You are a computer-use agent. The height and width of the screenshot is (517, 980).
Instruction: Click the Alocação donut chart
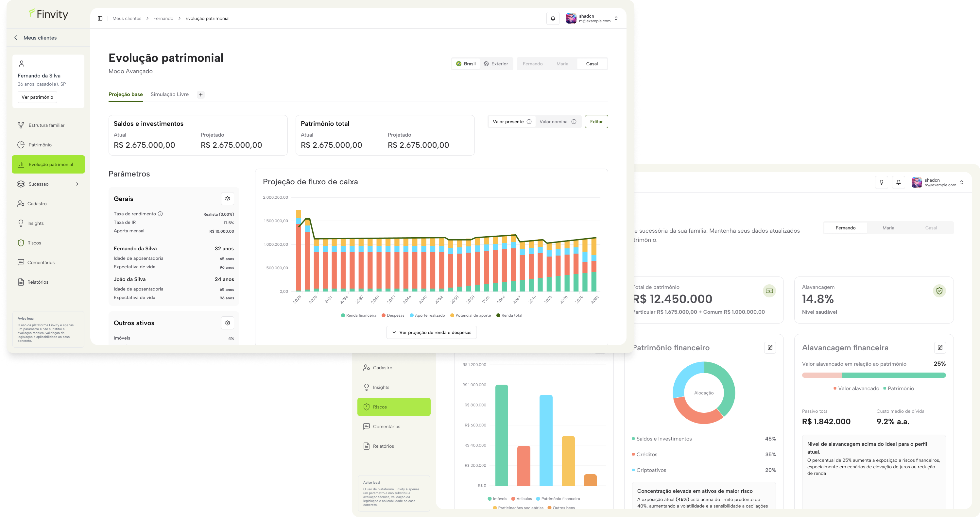click(x=703, y=393)
